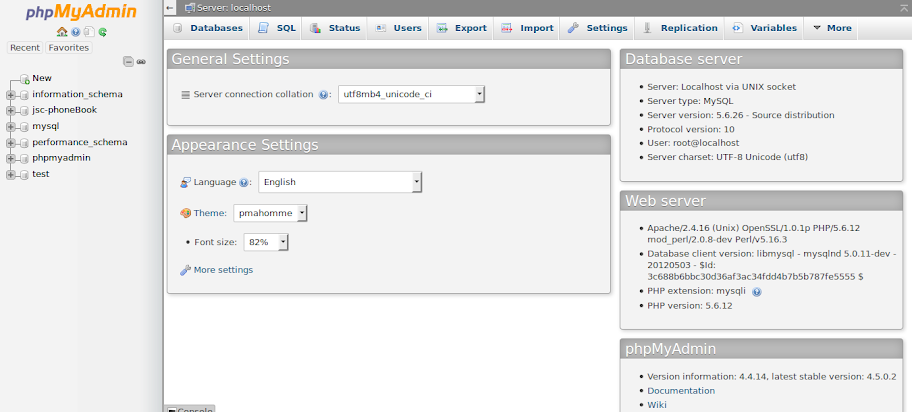This screenshot has height=412, width=912.
Task: Collapse all tree items with minus icon
Action: click(129, 61)
